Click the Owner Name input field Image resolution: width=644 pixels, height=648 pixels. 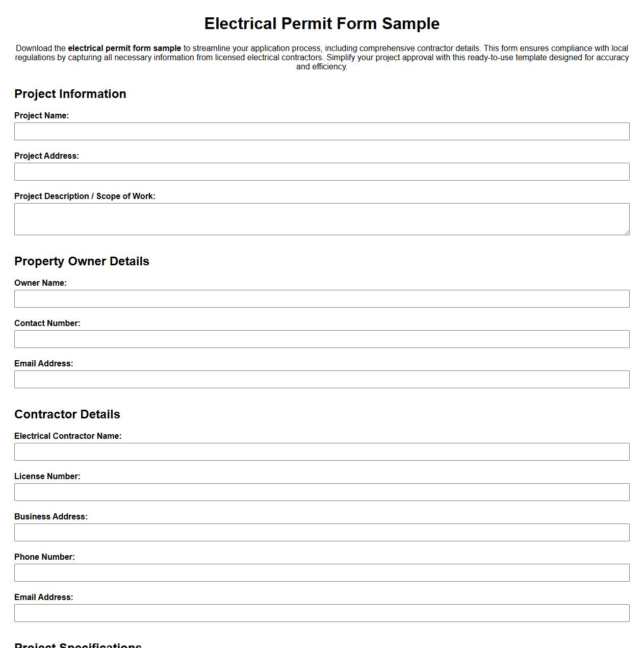(x=321, y=298)
